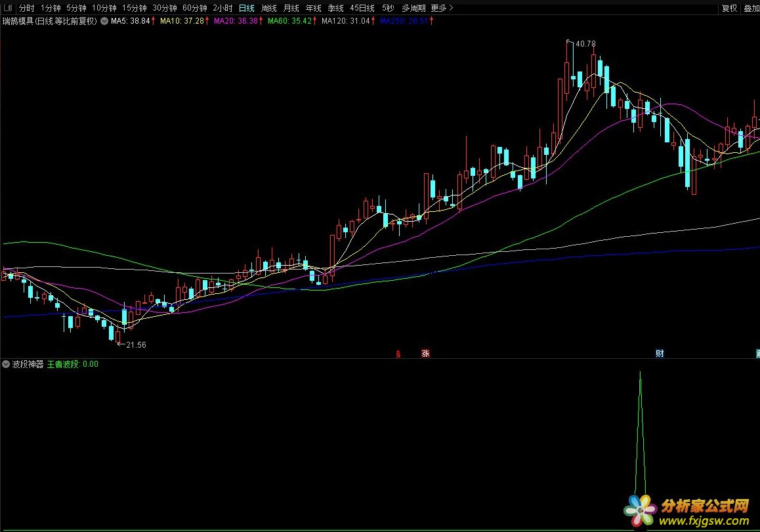Select the 1分钟 period tab
Image resolution: width=760 pixels, height=532 pixels.
(51, 9)
